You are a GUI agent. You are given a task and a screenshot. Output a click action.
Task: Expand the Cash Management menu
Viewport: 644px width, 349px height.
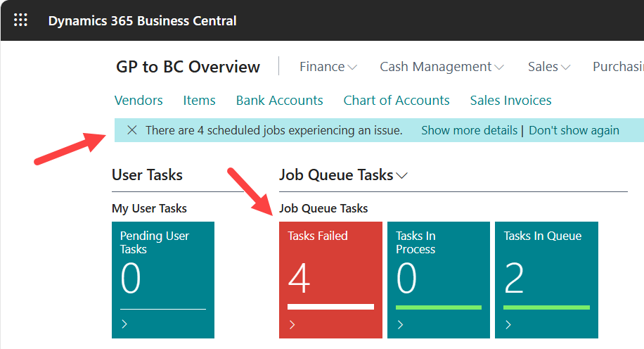442,67
